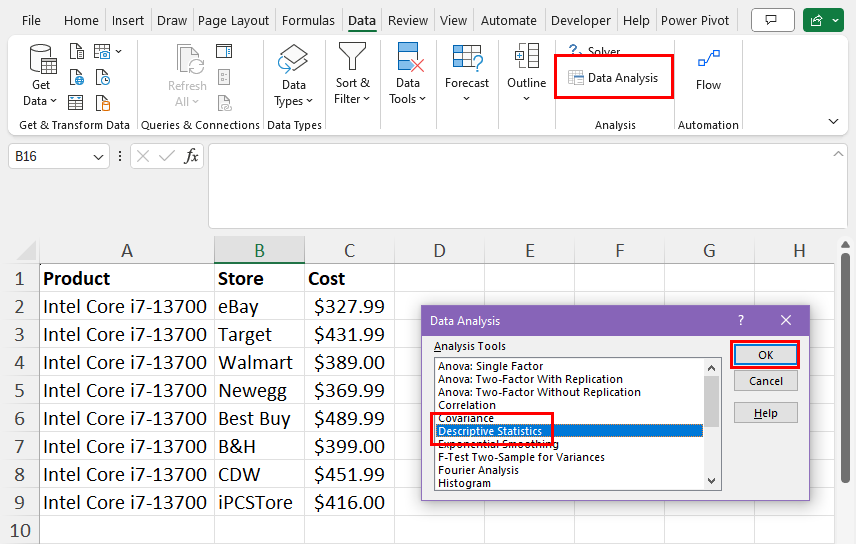Select the Newegg cell
Screen dimensions: 856x544
(259, 391)
